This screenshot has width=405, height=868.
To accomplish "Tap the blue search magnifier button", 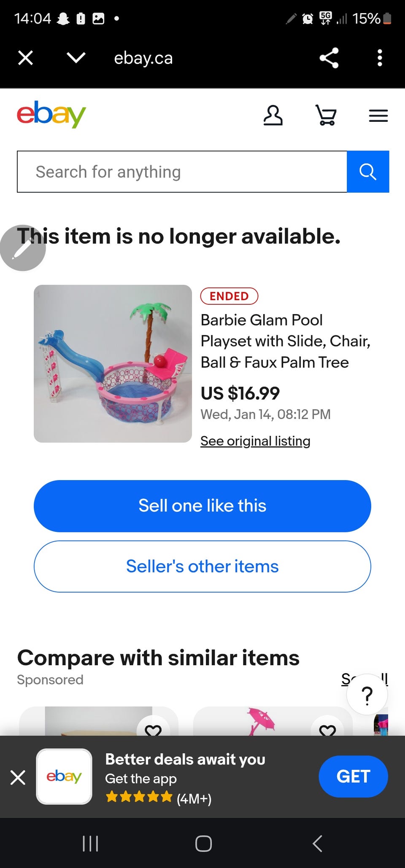I will 367,172.
